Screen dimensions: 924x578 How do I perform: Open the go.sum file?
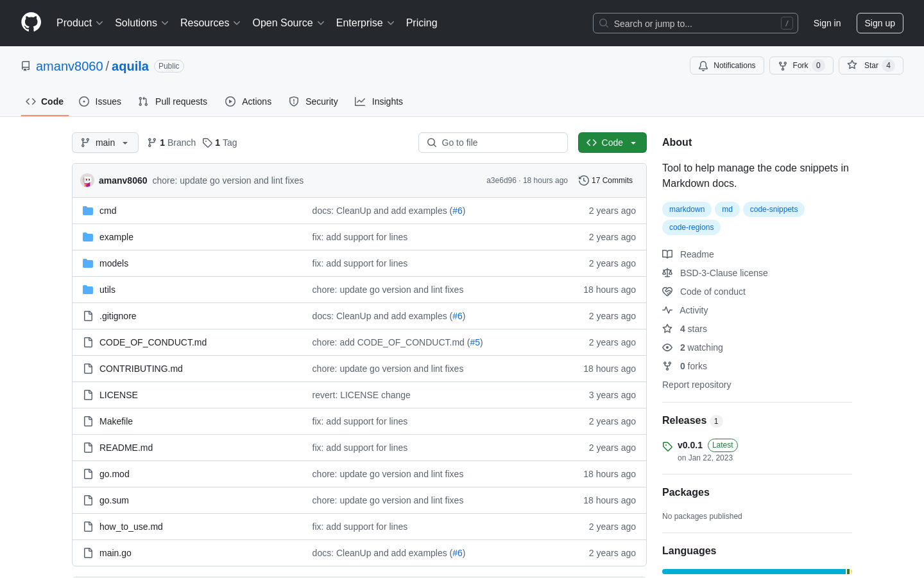tap(114, 500)
